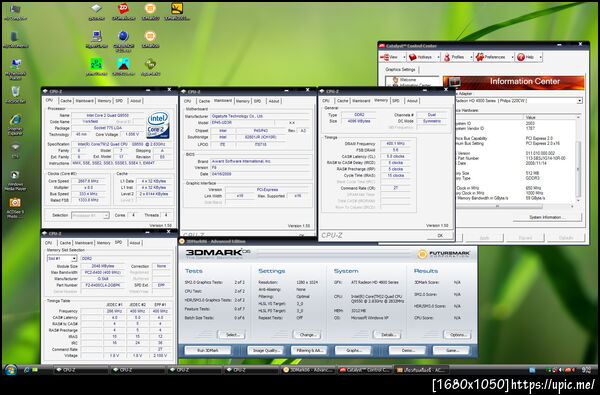Open the Graphics Settings tab in Catalyst
Image resolution: width=600 pixels, height=395 pixels.
coord(400,69)
